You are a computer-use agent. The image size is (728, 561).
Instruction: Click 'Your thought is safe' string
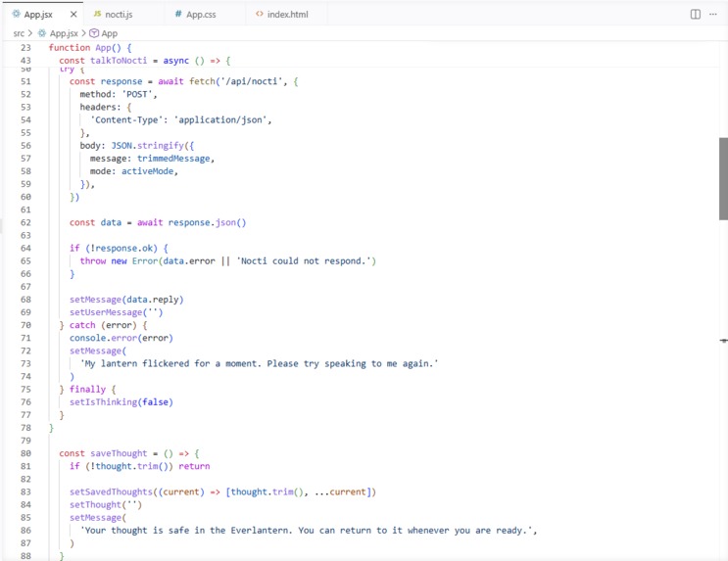tap(307, 531)
